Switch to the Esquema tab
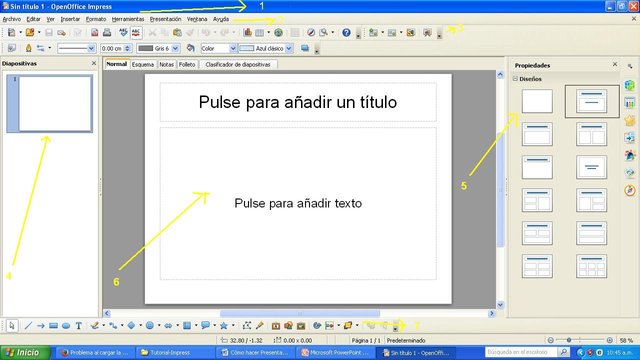This screenshot has height=360, width=640. point(143,64)
